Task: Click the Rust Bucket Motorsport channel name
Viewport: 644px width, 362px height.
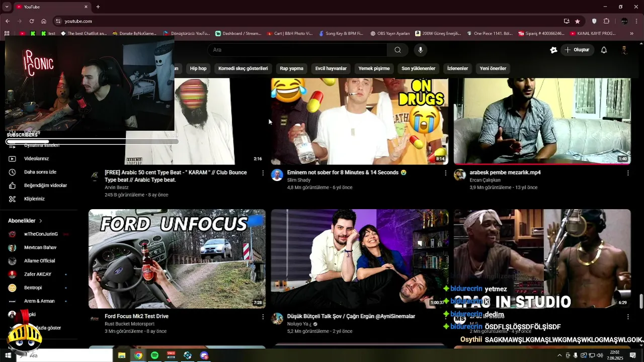Action: 129,324
